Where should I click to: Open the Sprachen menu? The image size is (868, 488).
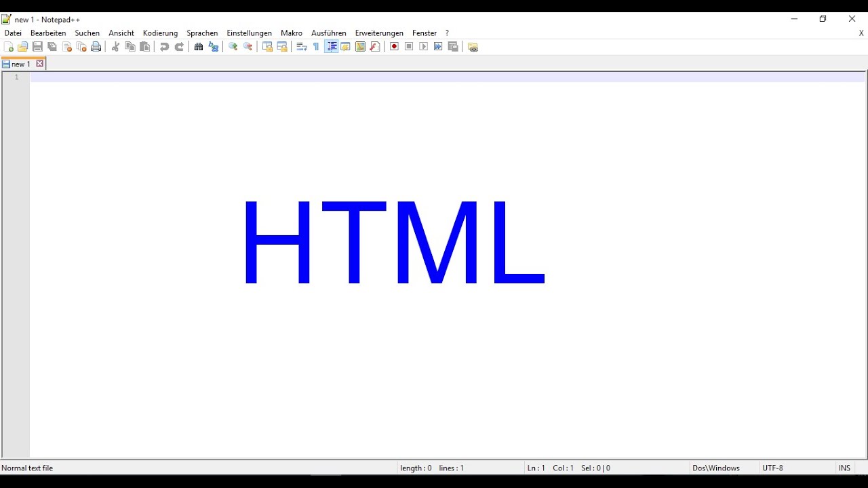tap(202, 33)
